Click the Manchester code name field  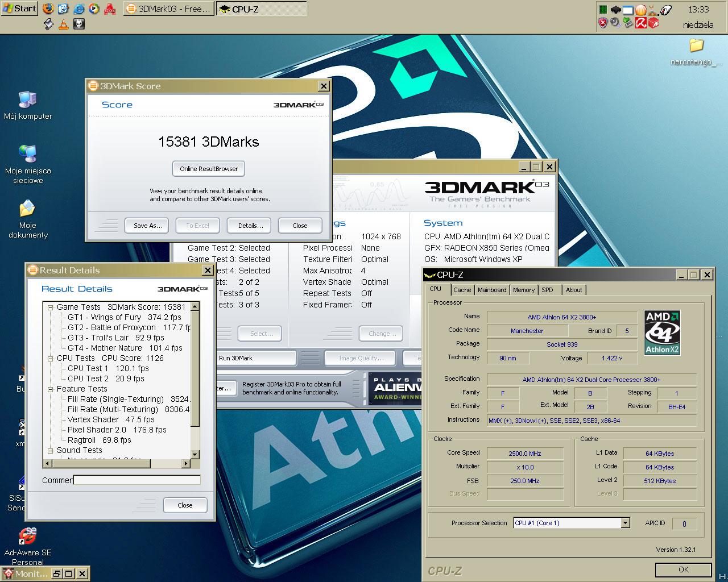click(527, 331)
